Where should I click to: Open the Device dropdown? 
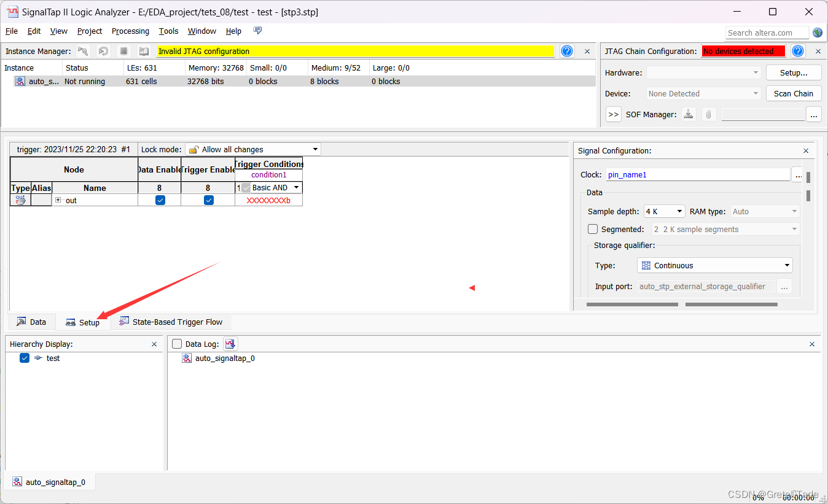704,93
